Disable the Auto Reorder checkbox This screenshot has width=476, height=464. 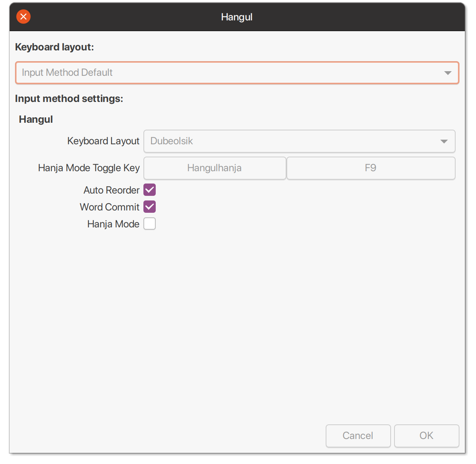click(x=150, y=190)
